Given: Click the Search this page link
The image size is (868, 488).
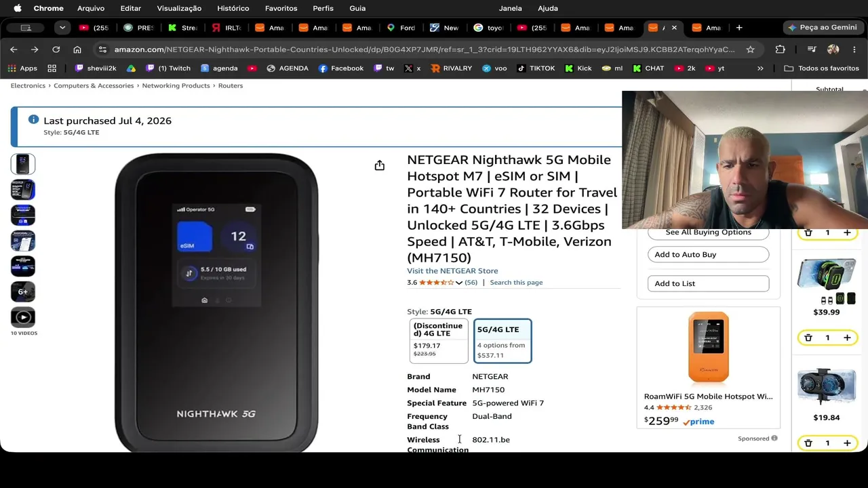Looking at the screenshot, I should 516,283.
